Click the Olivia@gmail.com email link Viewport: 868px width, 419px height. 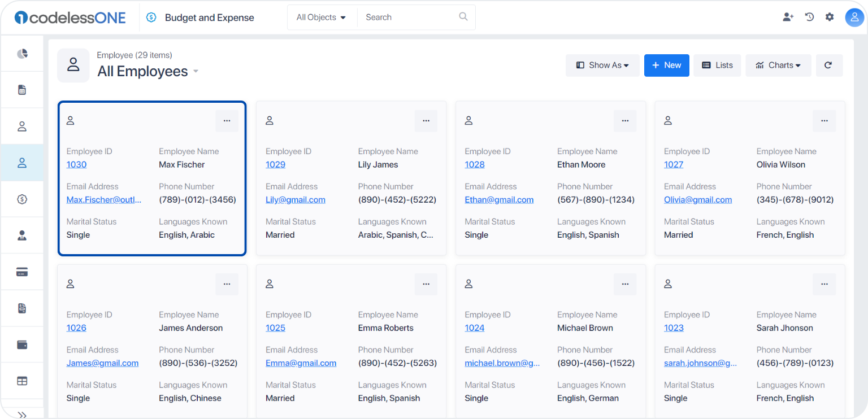(698, 200)
